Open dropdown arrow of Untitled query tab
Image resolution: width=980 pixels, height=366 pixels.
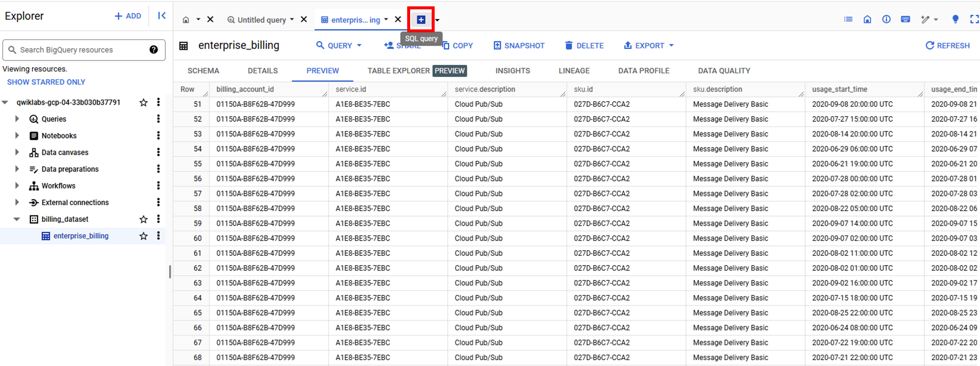tap(292, 20)
